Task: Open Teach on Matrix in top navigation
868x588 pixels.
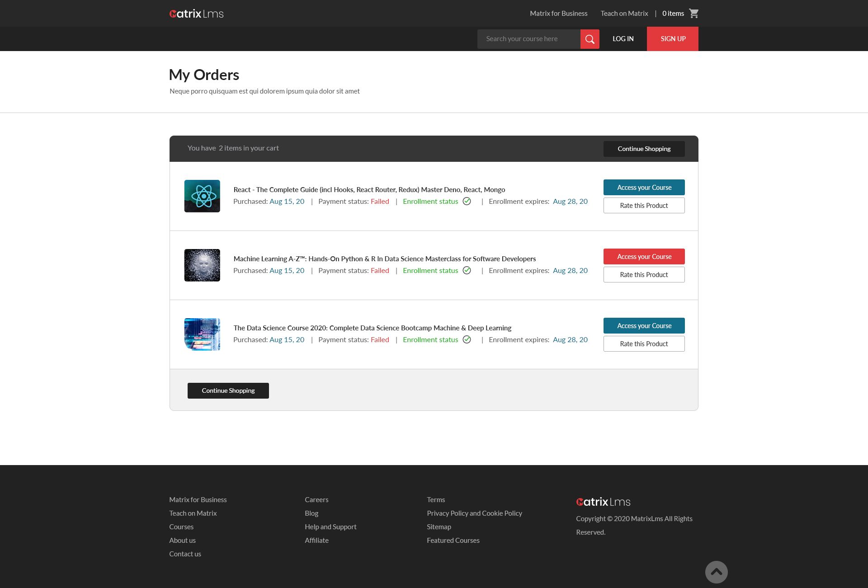Action: click(624, 14)
